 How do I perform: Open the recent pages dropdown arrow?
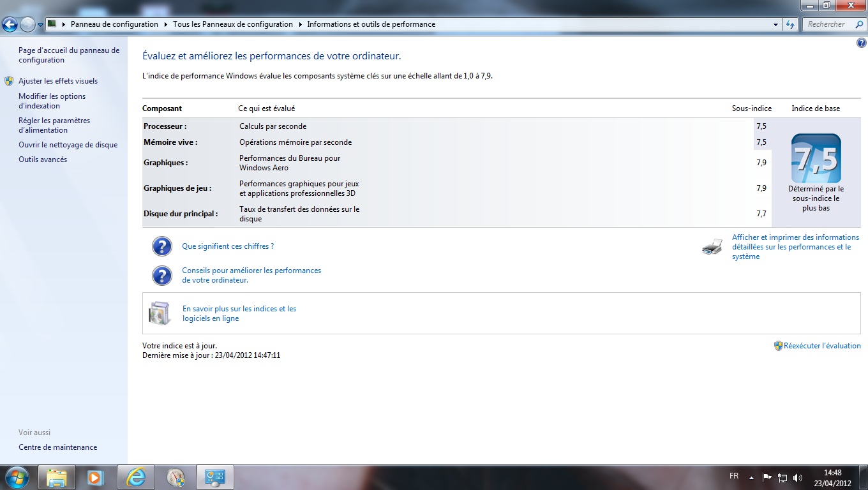click(41, 25)
